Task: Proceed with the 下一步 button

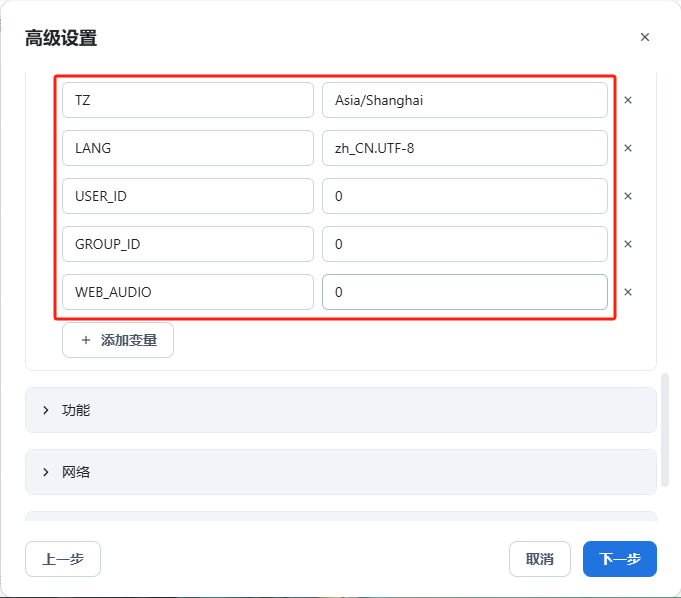Action: click(x=620, y=559)
